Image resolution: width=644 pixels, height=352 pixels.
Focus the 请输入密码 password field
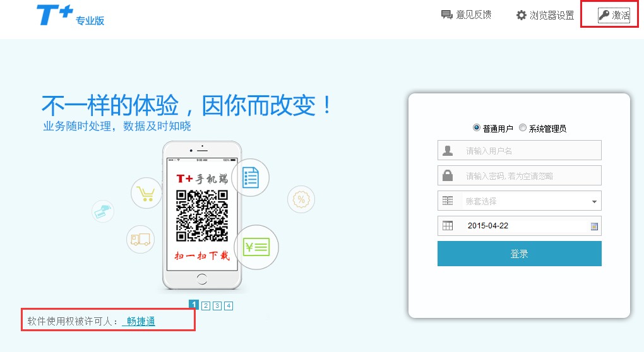[x=519, y=175]
